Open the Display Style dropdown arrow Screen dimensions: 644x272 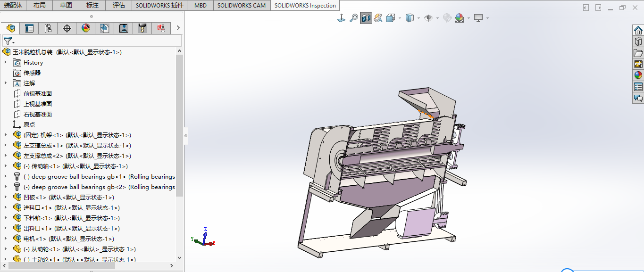coord(419,17)
